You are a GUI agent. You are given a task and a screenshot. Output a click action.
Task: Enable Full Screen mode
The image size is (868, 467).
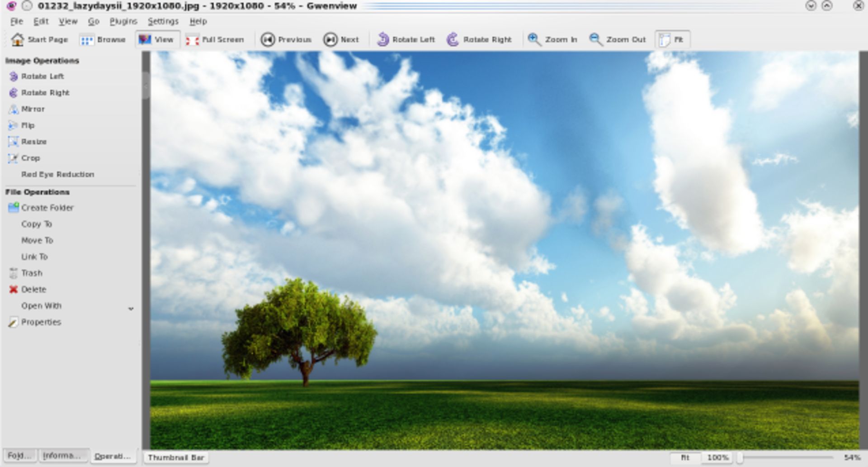tap(216, 39)
